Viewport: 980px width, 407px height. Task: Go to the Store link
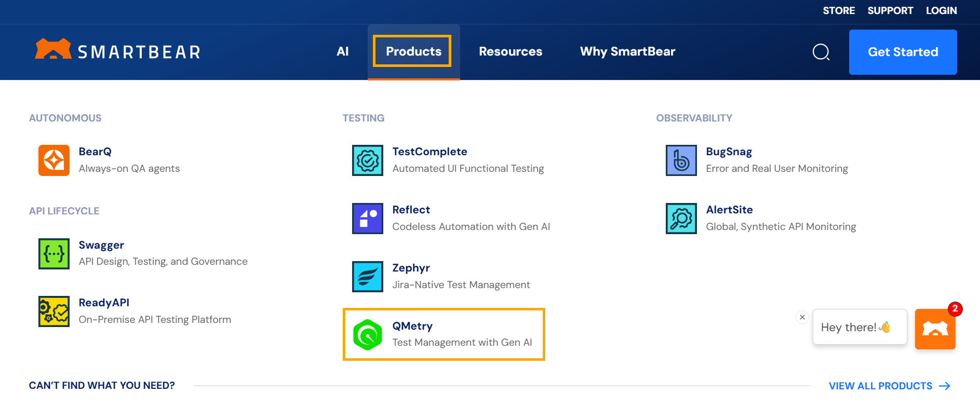839,10
